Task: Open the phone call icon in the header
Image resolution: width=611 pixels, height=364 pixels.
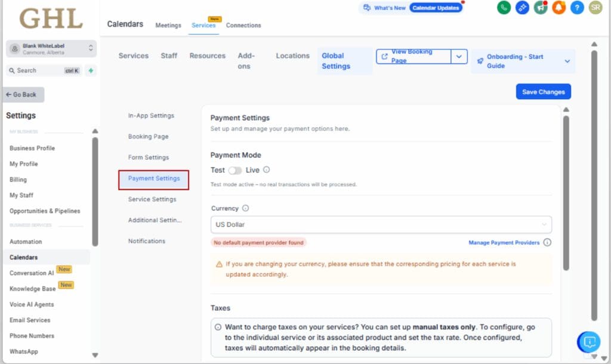Action: [x=505, y=8]
